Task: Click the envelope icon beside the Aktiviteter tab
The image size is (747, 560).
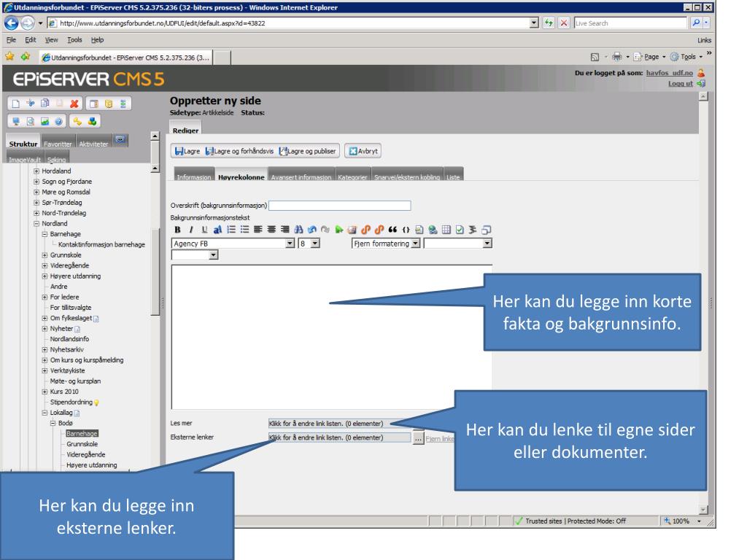Action: pyautogui.click(x=120, y=139)
